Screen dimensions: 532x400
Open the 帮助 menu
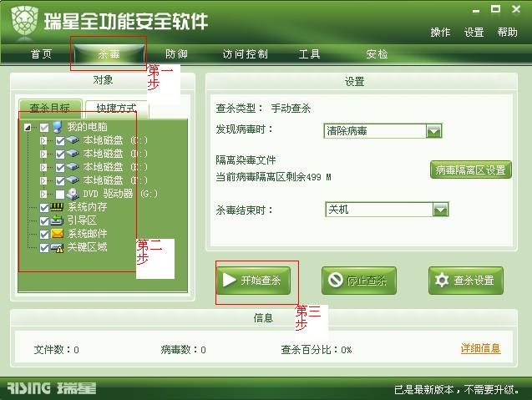point(507,33)
